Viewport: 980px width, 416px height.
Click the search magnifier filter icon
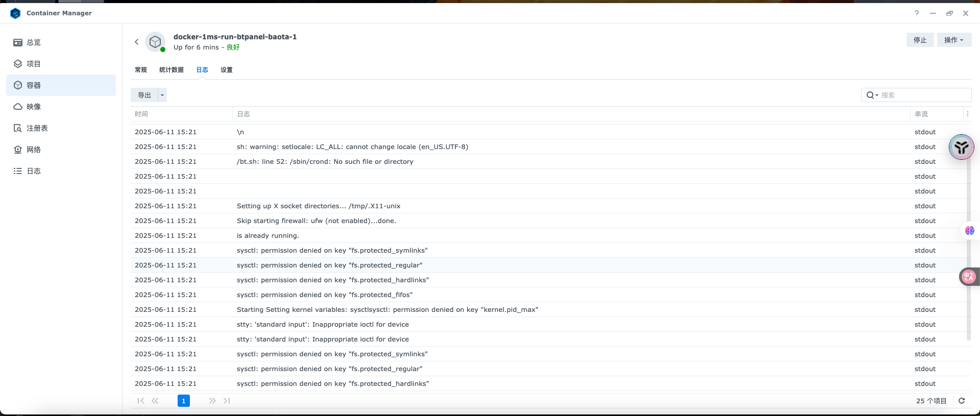coord(872,95)
